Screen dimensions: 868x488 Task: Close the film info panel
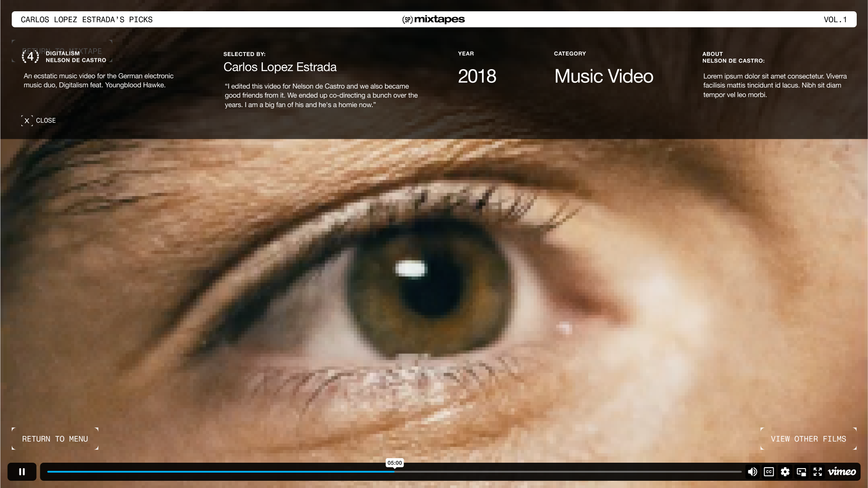(x=46, y=121)
